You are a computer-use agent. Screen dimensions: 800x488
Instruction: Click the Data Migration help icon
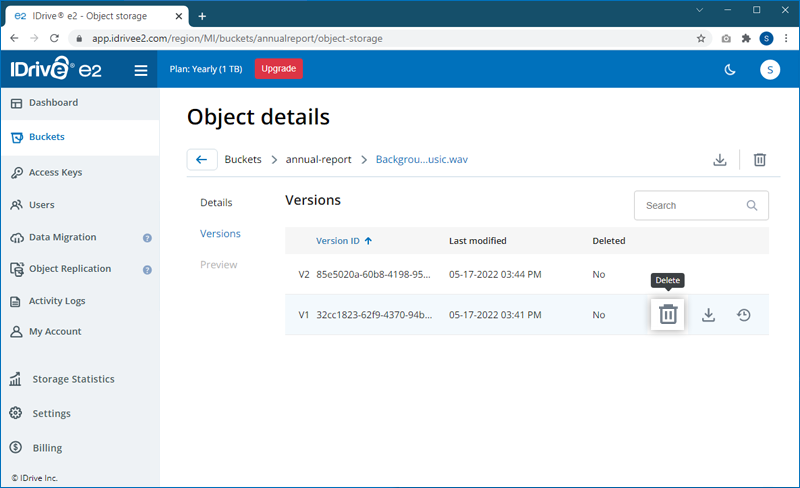pyautogui.click(x=147, y=238)
